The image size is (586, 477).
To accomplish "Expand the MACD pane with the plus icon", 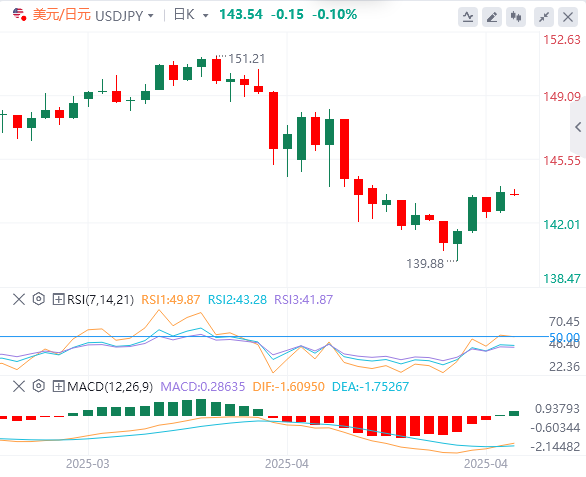I will 58,386.
